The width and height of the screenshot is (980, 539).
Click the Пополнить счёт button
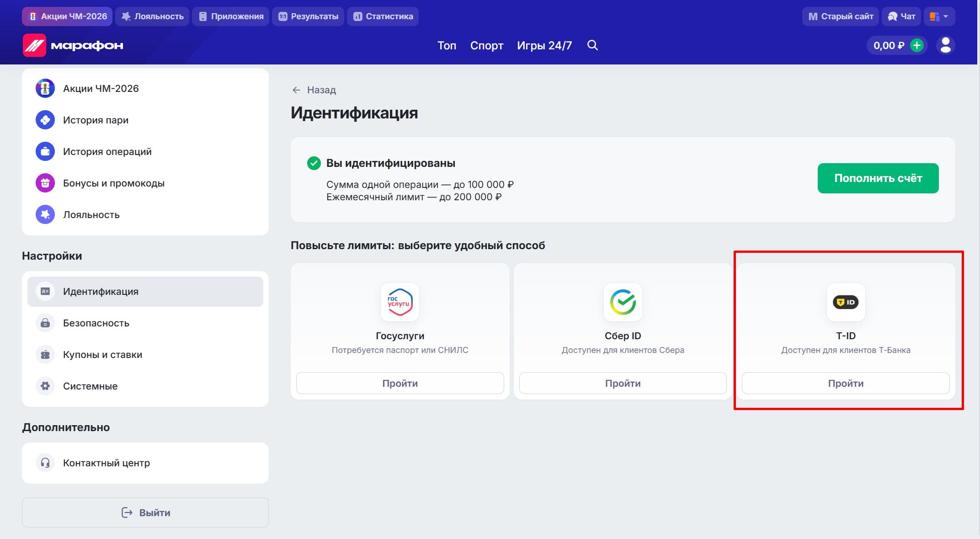[x=878, y=178]
